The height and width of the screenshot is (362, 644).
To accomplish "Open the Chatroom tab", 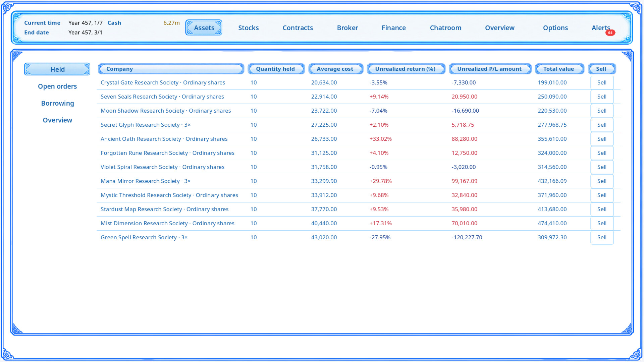I will [445, 28].
